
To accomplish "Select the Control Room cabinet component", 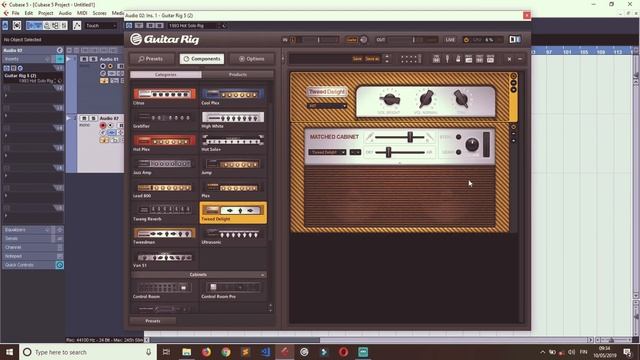I will [x=164, y=290].
